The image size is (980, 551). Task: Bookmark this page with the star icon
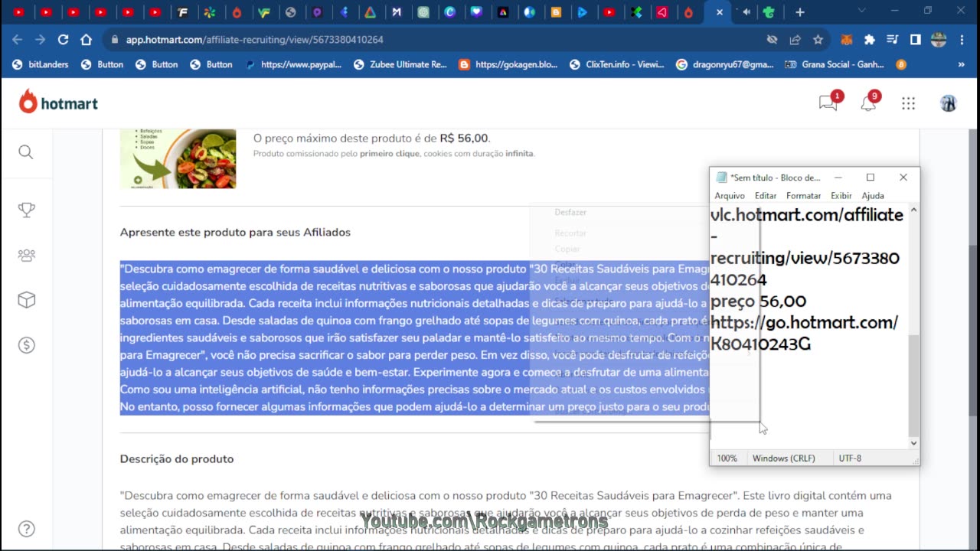coord(818,39)
